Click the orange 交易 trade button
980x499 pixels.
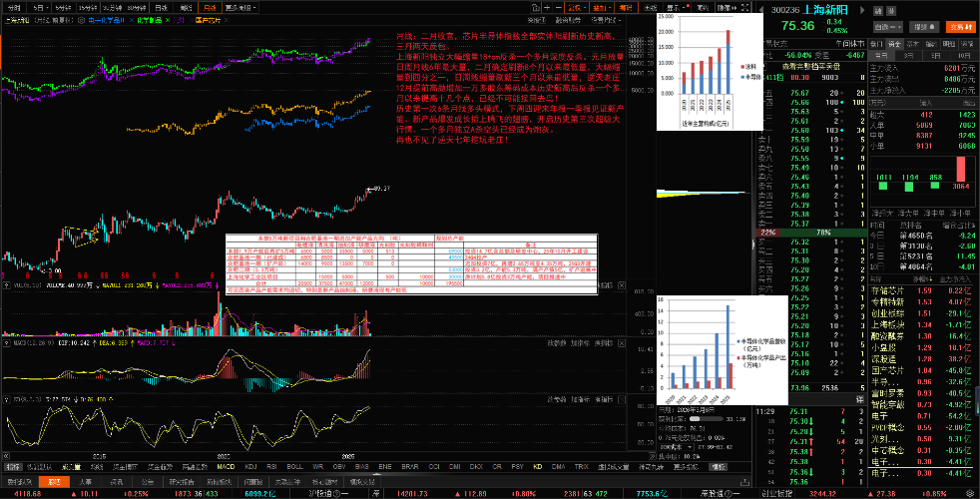click(x=961, y=27)
